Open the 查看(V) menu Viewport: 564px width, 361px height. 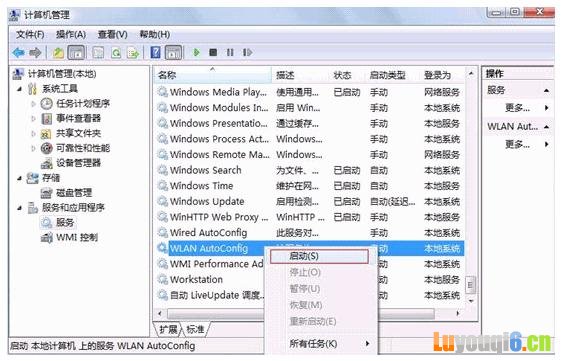point(113,35)
